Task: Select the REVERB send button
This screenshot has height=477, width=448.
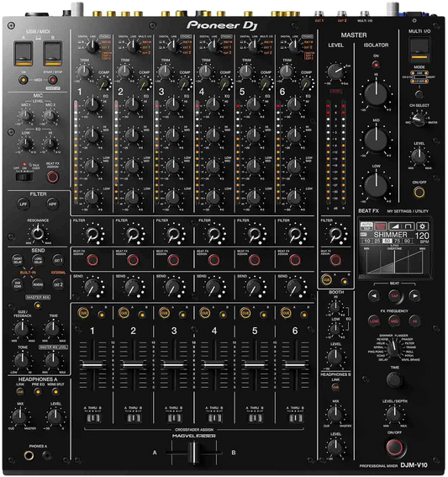Action: pos(38,284)
